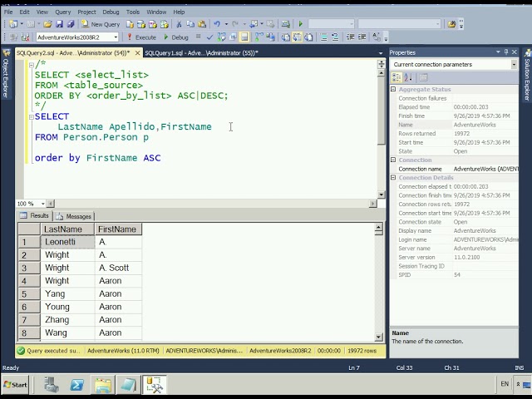Click the FirstName column header
532x399 pixels.
(x=118, y=229)
